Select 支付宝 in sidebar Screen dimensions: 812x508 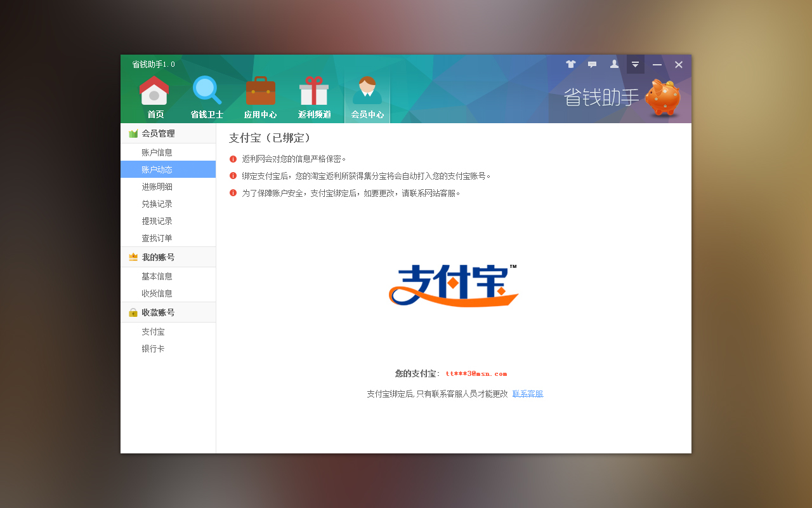click(x=168, y=331)
